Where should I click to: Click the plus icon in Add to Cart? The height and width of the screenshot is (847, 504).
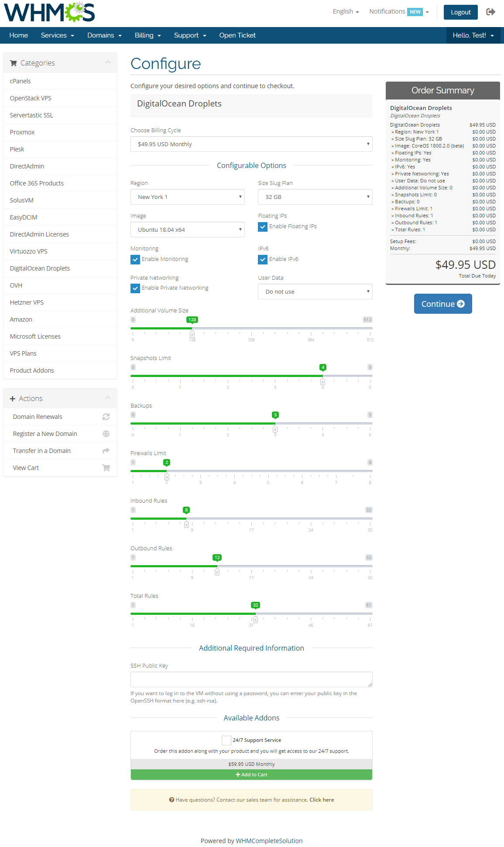(238, 775)
